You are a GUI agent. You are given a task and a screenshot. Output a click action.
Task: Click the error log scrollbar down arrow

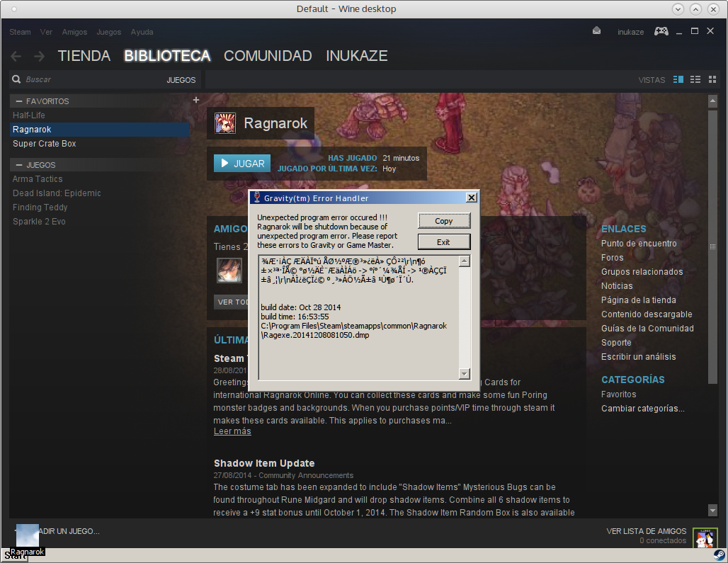click(x=464, y=374)
